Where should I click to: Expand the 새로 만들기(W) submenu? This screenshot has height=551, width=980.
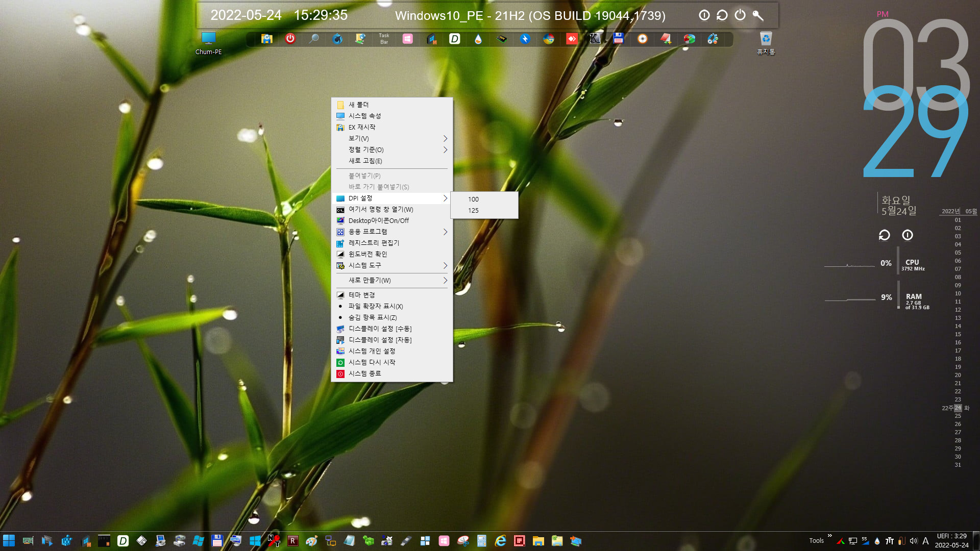(x=392, y=280)
